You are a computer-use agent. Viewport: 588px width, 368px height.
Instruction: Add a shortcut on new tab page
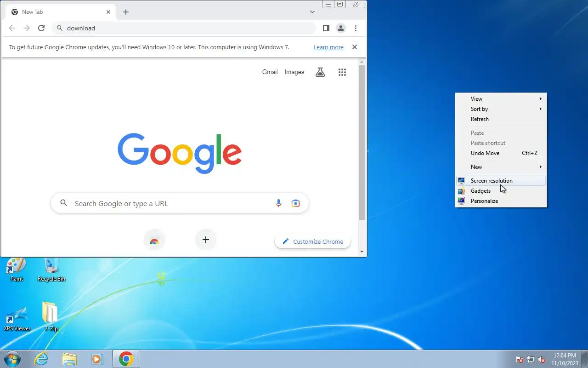(206, 240)
